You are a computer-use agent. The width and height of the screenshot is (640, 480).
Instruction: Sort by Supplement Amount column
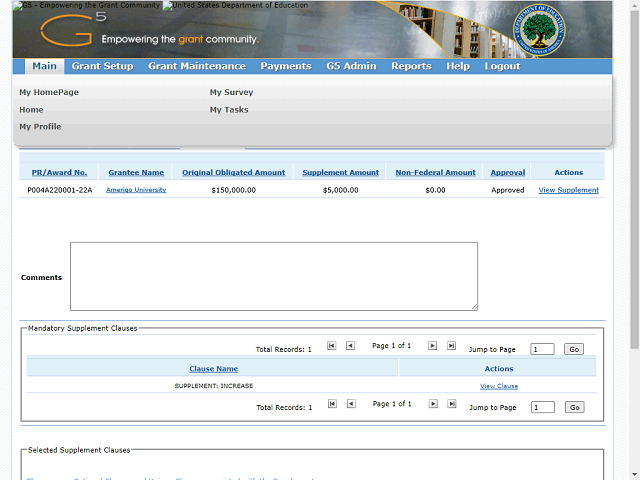pyautogui.click(x=340, y=173)
